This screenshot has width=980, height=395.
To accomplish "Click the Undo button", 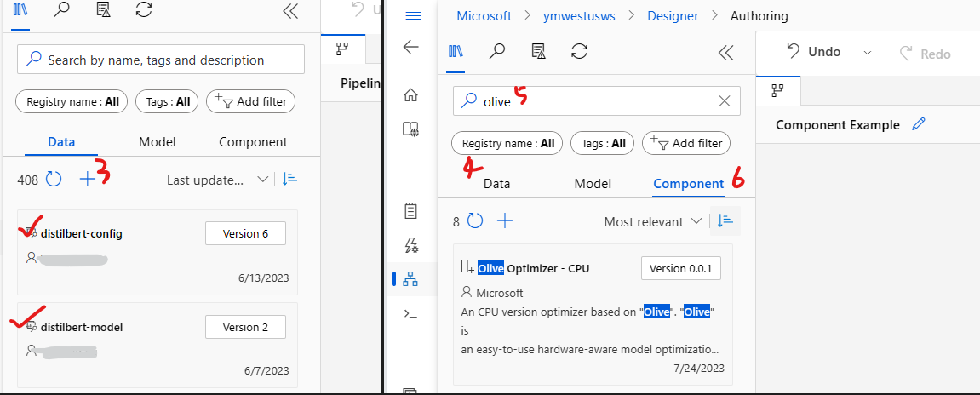I will click(x=812, y=52).
